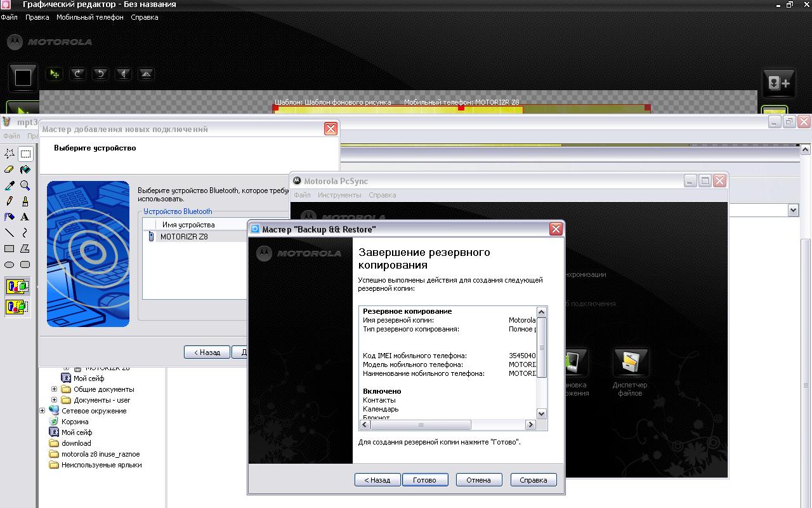Click Отмена in the Backup wizard
The height and width of the screenshot is (508, 812).
click(479, 480)
